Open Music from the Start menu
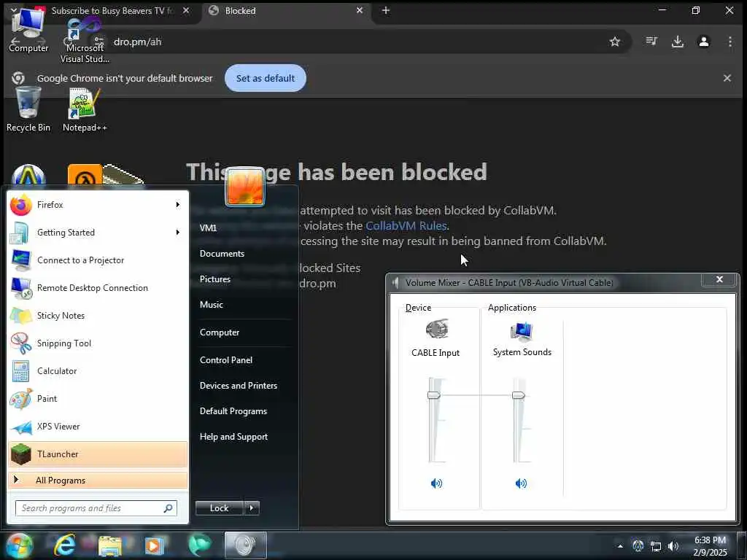Image resolution: width=747 pixels, height=560 pixels. 212,305
